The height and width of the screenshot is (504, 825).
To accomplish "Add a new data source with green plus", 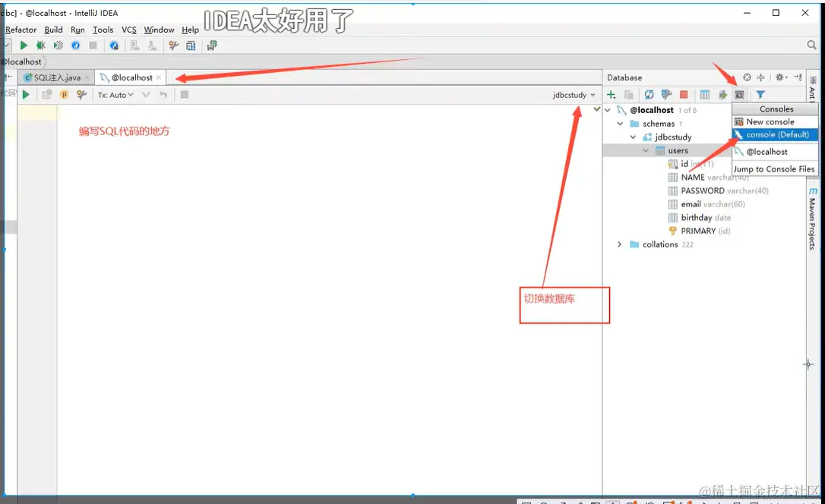I will point(612,95).
